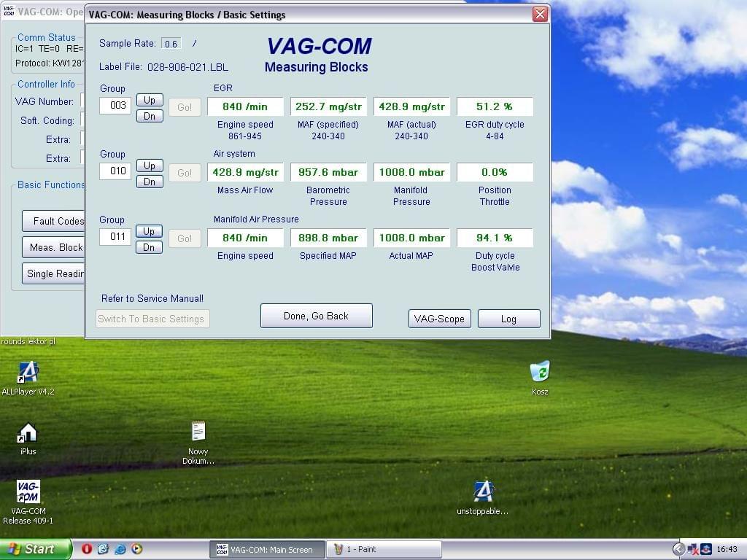Click the 957.6 mbar Barometric Pressure value
The height and width of the screenshot is (560, 747).
[328, 172]
